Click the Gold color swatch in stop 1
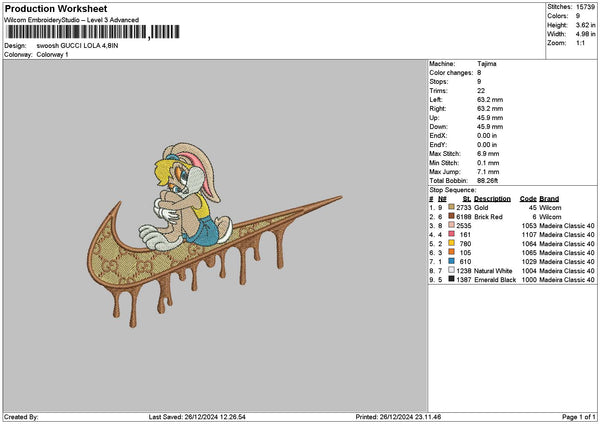Viewport: 600px width, 424px height. click(451, 207)
